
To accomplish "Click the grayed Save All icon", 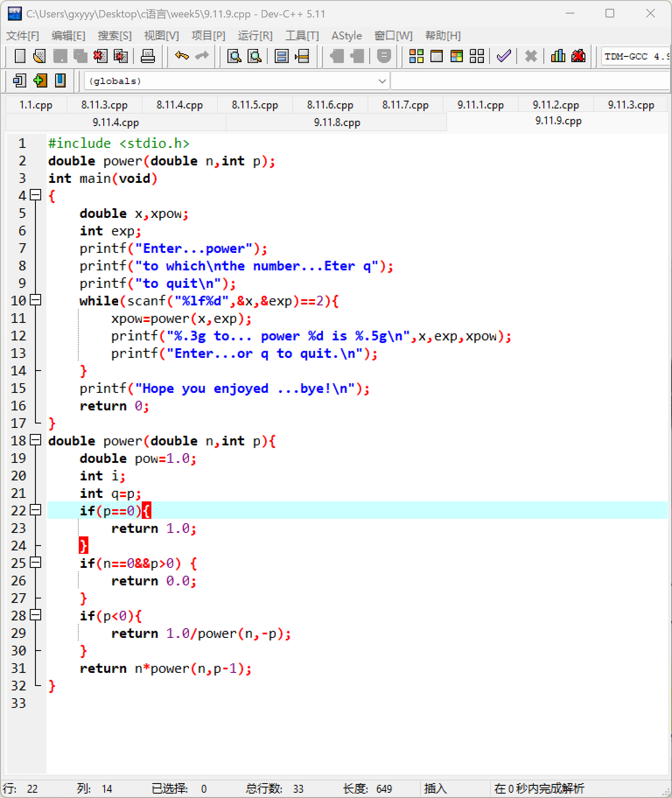I will coord(80,56).
